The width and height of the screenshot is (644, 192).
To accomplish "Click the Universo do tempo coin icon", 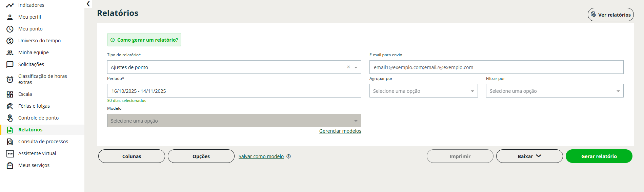I will (x=10, y=41).
